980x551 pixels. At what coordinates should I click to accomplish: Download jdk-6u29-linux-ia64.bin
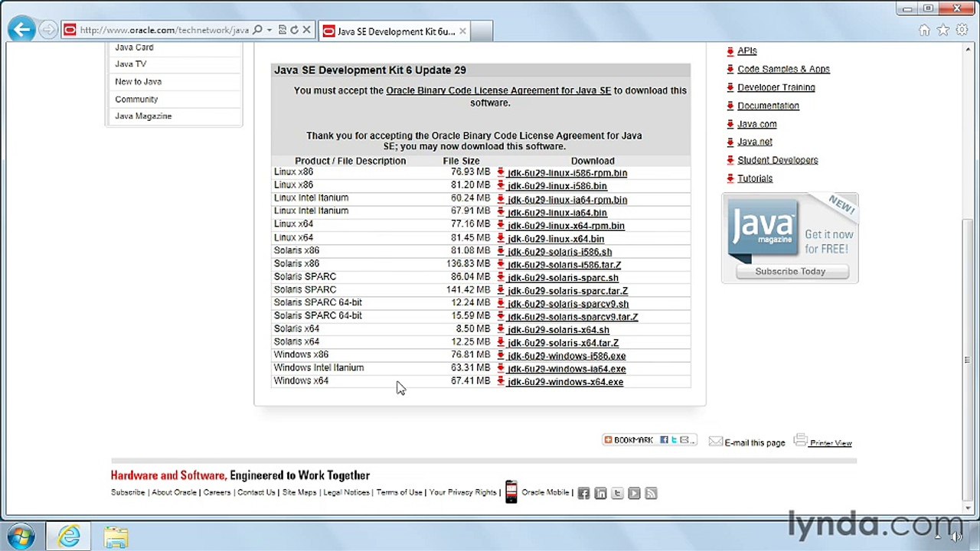point(557,213)
